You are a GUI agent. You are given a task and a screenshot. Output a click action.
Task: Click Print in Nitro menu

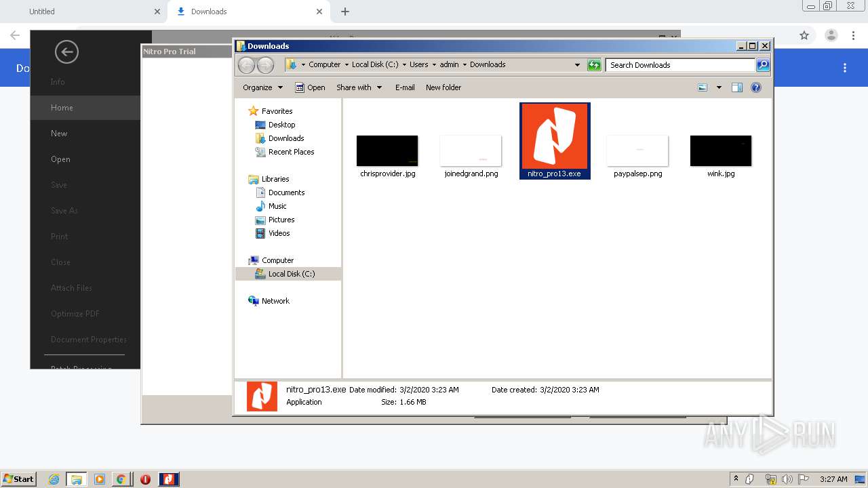[x=60, y=237]
